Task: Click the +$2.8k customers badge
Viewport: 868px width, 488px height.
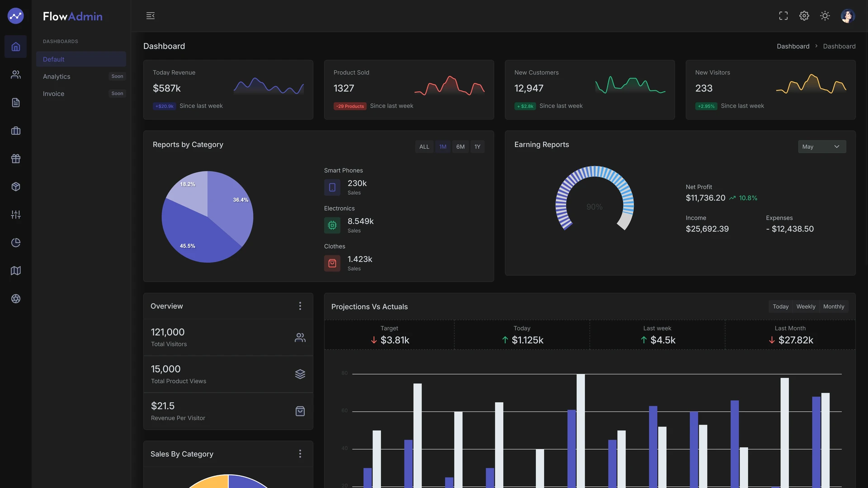Action: click(525, 106)
